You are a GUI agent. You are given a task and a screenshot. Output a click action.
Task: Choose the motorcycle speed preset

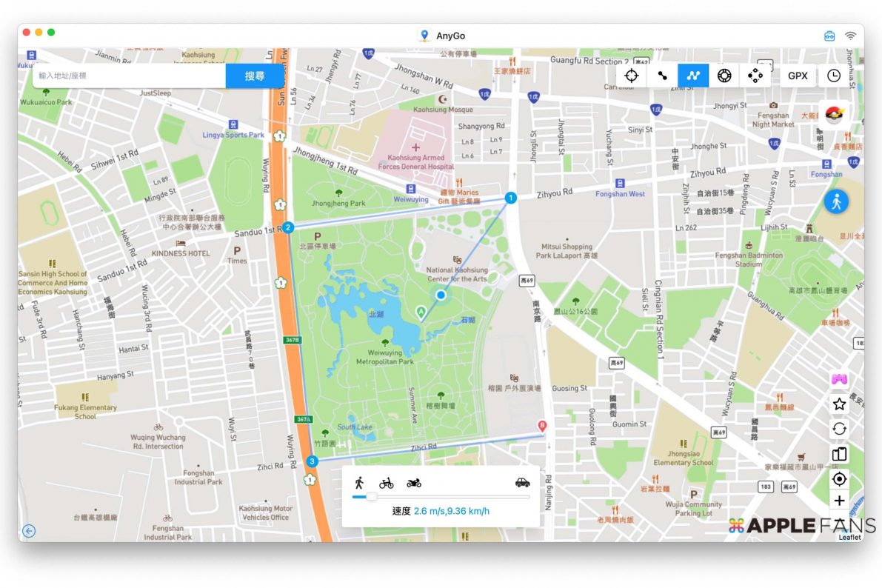coord(414,483)
